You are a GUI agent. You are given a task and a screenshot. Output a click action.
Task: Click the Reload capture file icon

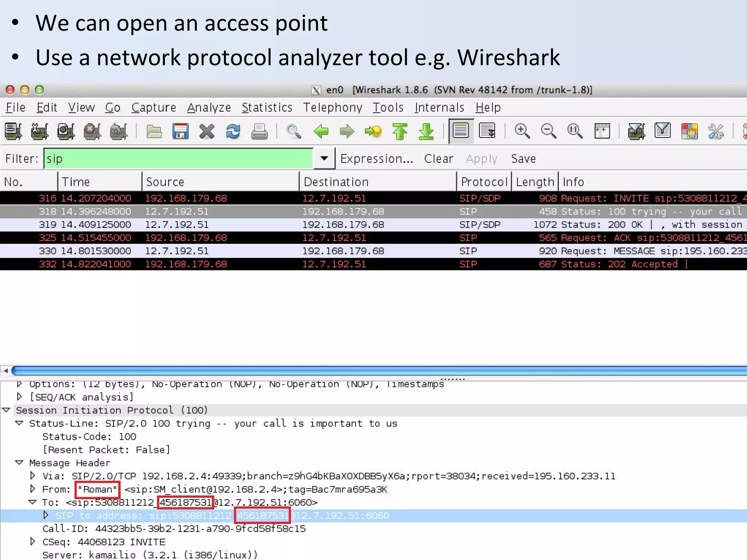[233, 132]
